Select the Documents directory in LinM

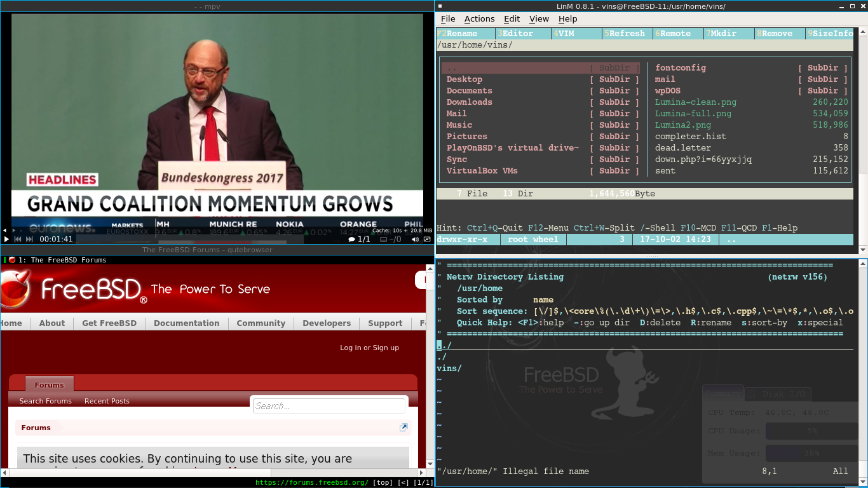541,91
